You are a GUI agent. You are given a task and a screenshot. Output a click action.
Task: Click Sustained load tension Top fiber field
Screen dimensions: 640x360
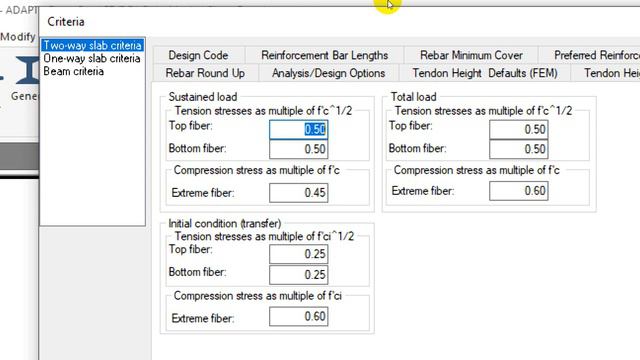click(x=298, y=129)
